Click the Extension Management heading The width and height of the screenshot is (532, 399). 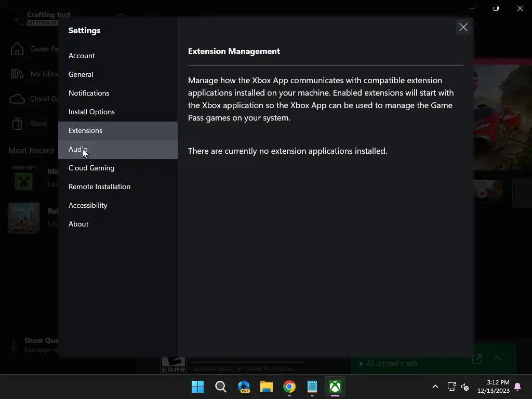tap(234, 51)
